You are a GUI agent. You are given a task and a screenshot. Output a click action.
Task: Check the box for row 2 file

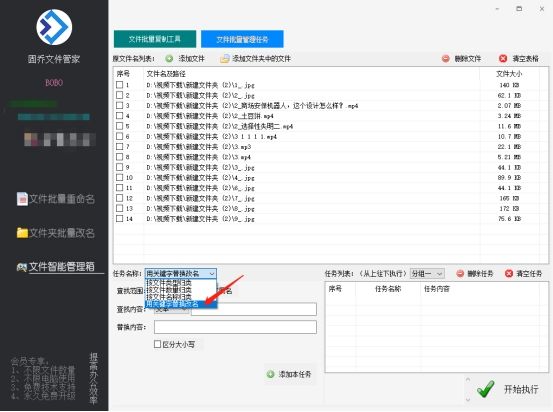(x=120, y=95)
